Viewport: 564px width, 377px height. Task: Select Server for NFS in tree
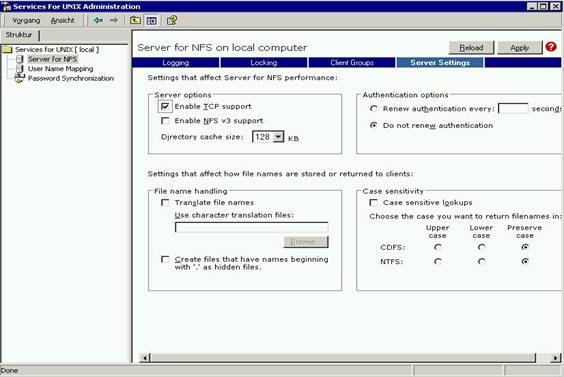coord(53,59)
